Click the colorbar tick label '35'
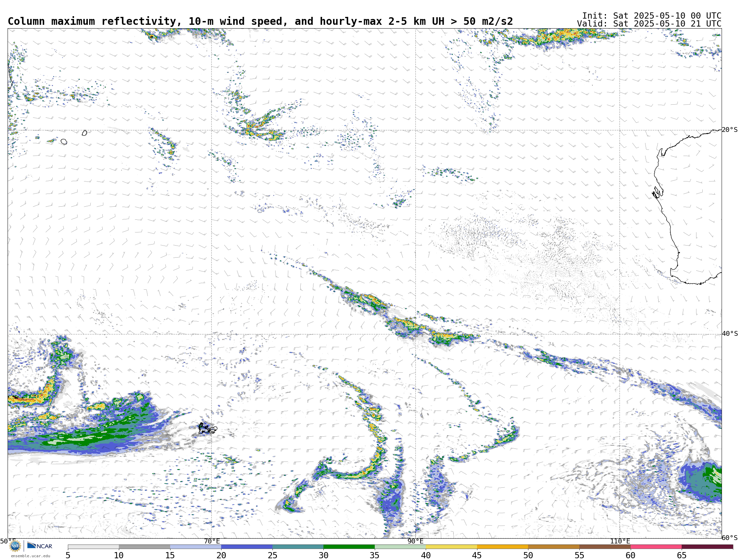Viewport: 744px width, 560px height. click(374, 555)
